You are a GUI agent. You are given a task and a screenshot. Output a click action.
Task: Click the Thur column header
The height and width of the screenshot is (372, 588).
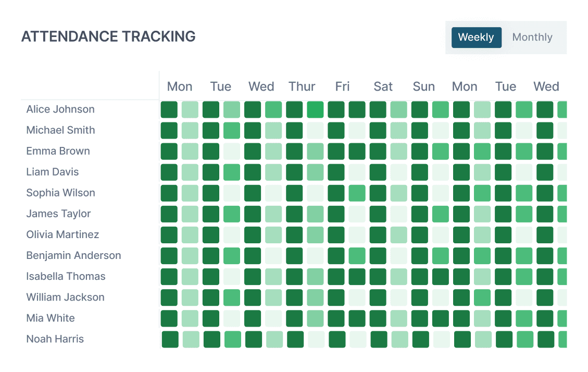coord(302,86)
